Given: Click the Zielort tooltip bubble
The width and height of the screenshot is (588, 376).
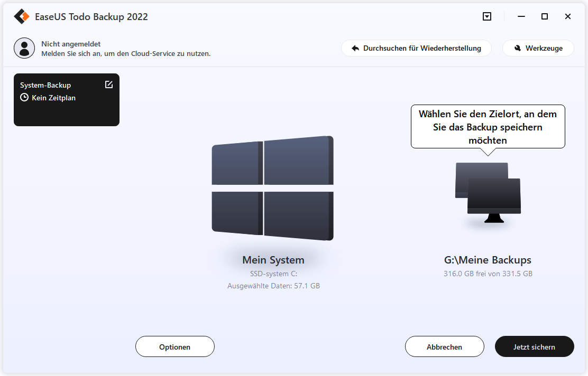Looking at the screenshot, I should coord(488,127).
